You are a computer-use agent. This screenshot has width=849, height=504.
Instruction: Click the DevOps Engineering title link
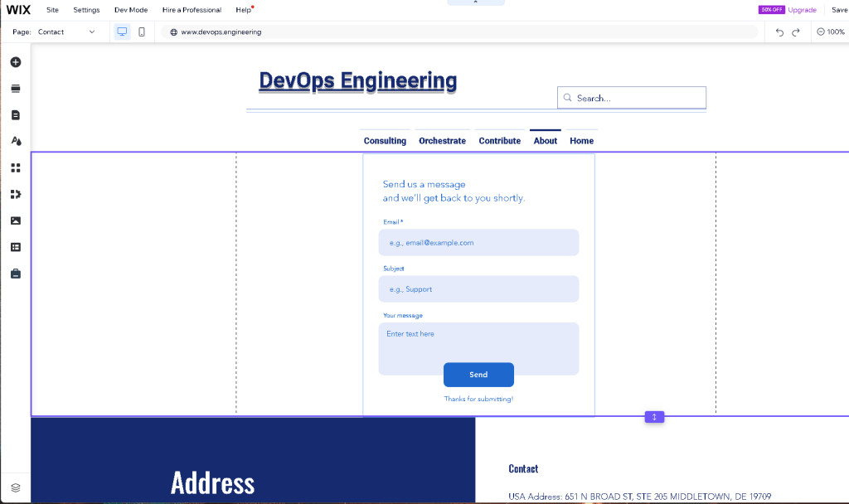coord(358,80)
